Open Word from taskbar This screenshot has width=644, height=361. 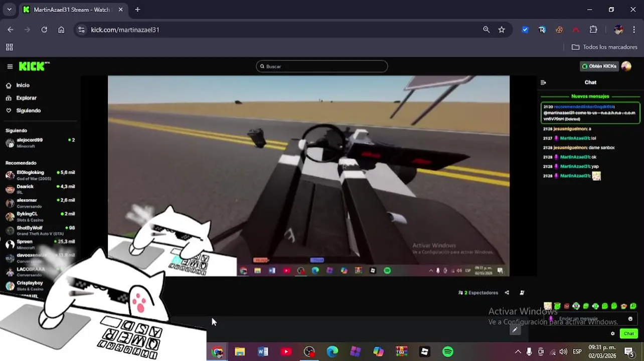[x=263, y=352]
